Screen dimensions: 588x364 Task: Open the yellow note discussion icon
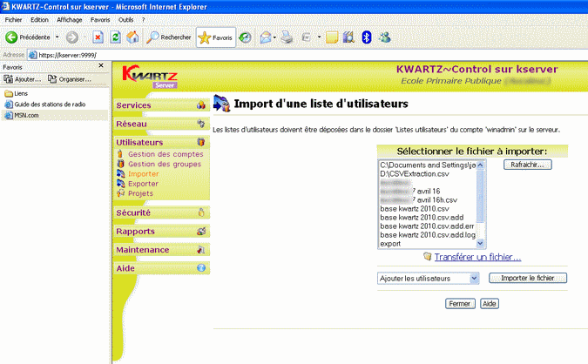pos(332,37)
